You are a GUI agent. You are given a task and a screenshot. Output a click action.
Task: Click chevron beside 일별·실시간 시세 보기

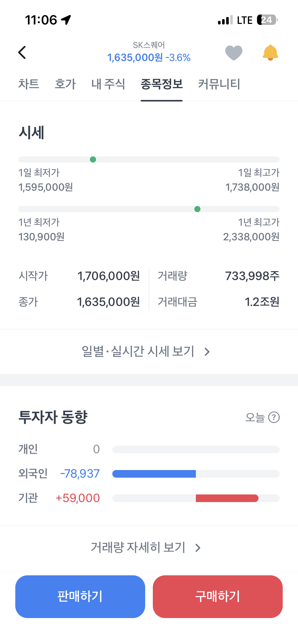click(x=207, y=352)
